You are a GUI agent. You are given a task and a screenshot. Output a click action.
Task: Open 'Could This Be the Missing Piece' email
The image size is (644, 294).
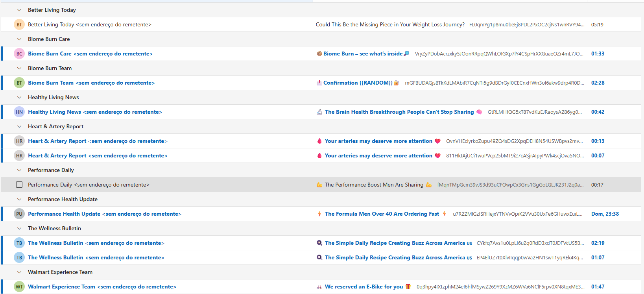click(x=390, y=24)
